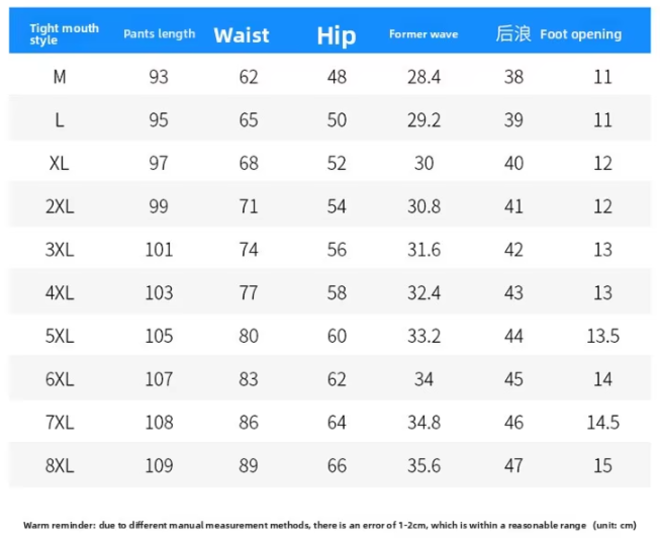660x539 pixels.
Task: Select hip value 58 in 4XL row
Action: [336, 293]
